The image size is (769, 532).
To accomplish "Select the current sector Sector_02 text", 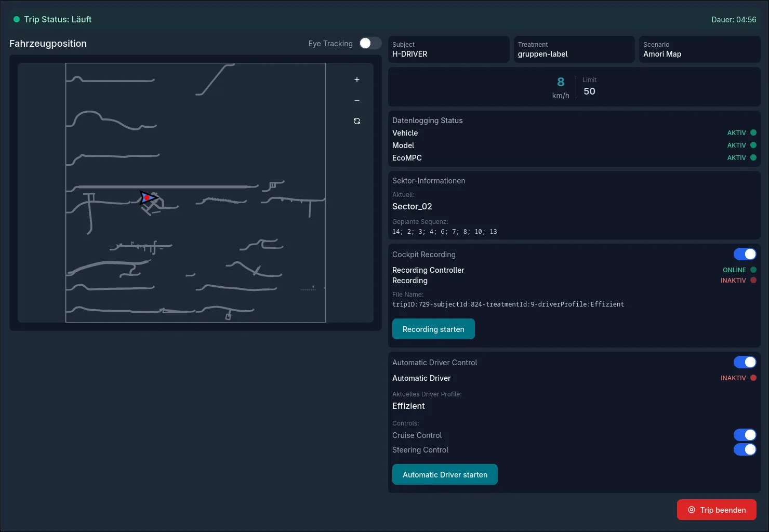I will click(412, 206).
